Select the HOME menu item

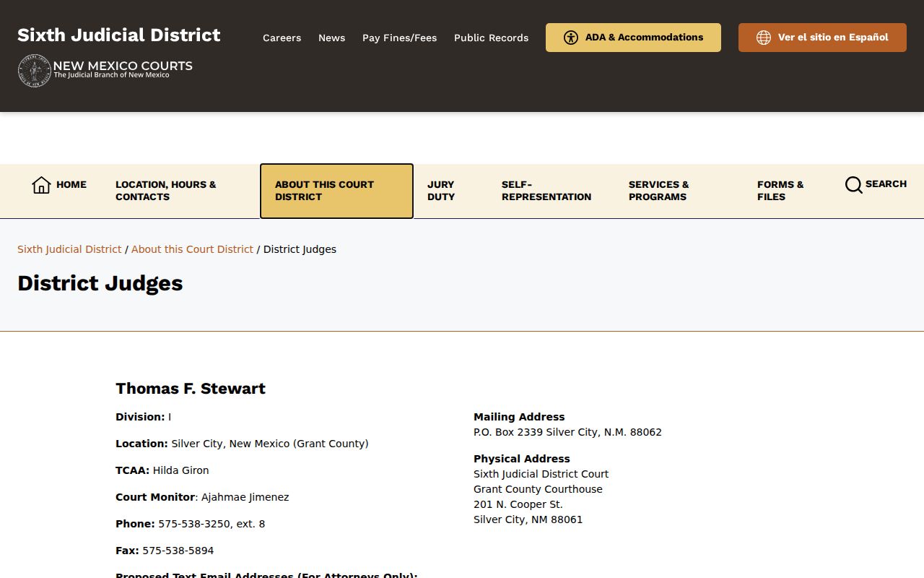pyautogui.click(x=59, y=185)
